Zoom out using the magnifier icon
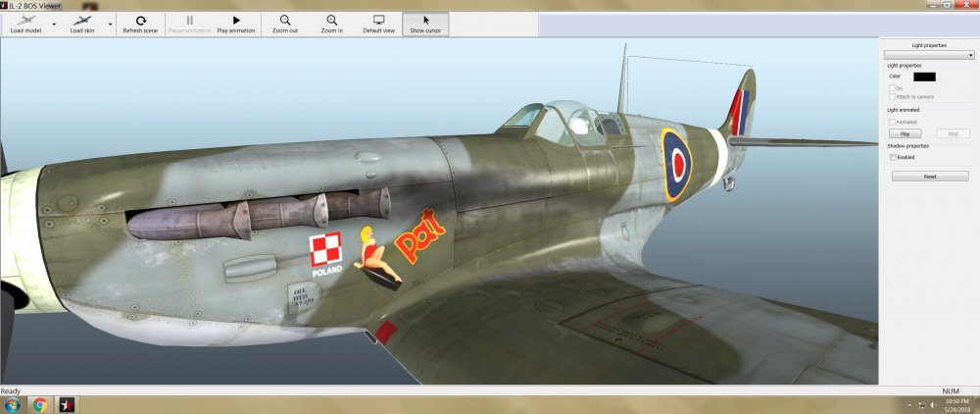This screenshot has height=414, width=980. pyautogui.click(x=285, y=21)
